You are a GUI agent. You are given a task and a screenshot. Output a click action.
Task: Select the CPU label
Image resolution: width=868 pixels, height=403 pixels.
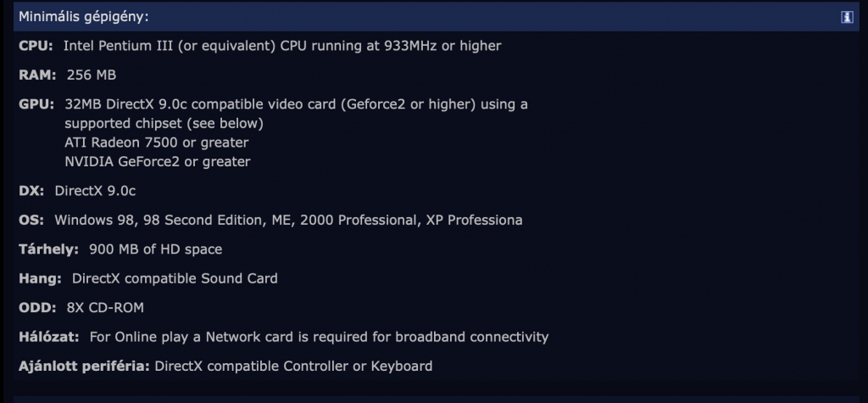pos(35,46)
